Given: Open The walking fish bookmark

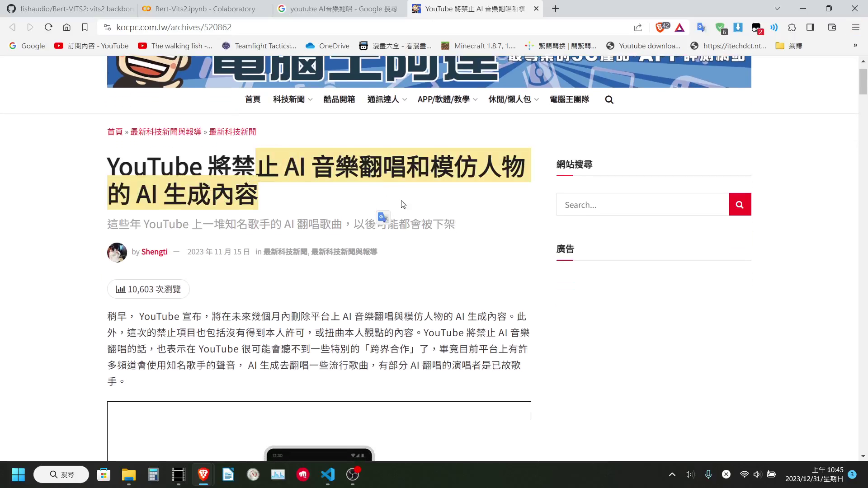Looking at the screenshot, I should coord(175,46).
